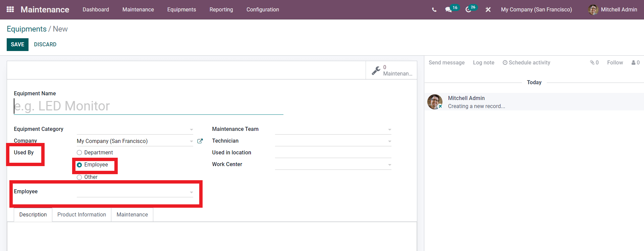
Task: Open external link icon next to Company
Action: [200, 141]
